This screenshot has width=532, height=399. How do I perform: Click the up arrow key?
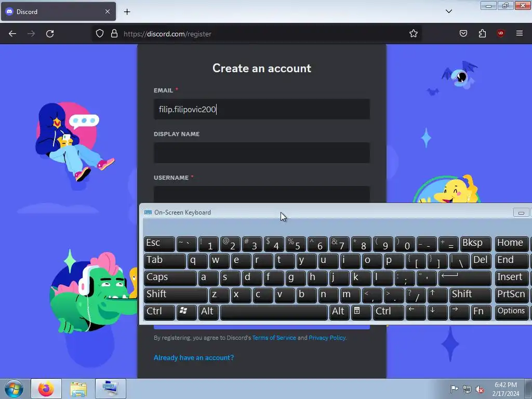[437, 295]
